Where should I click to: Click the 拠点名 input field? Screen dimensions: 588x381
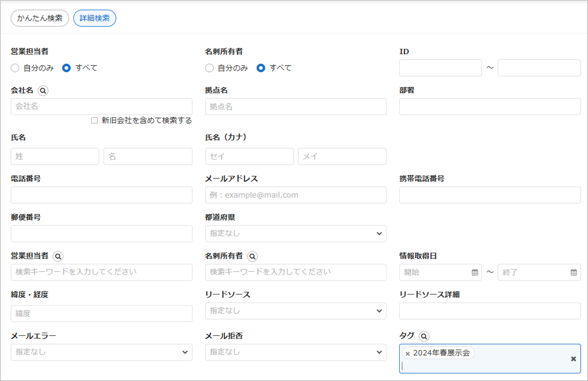click(x=296, y=107)
